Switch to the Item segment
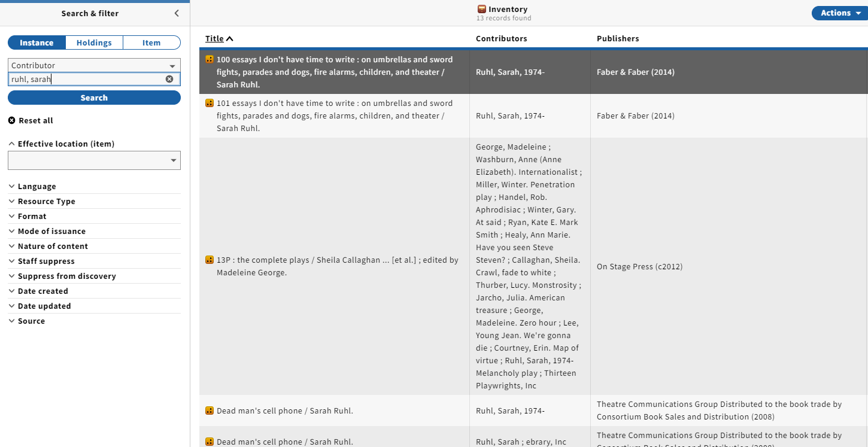868x447 pixels. 151,42
